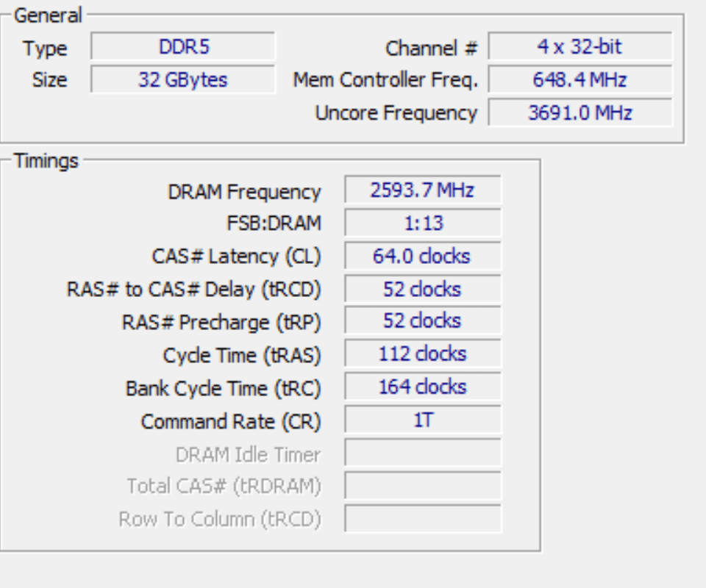Select the Channel # value 4 x 32-bit
Image resolution: width=706 pixels, height=588 pixels.
[x=580, y=46]
